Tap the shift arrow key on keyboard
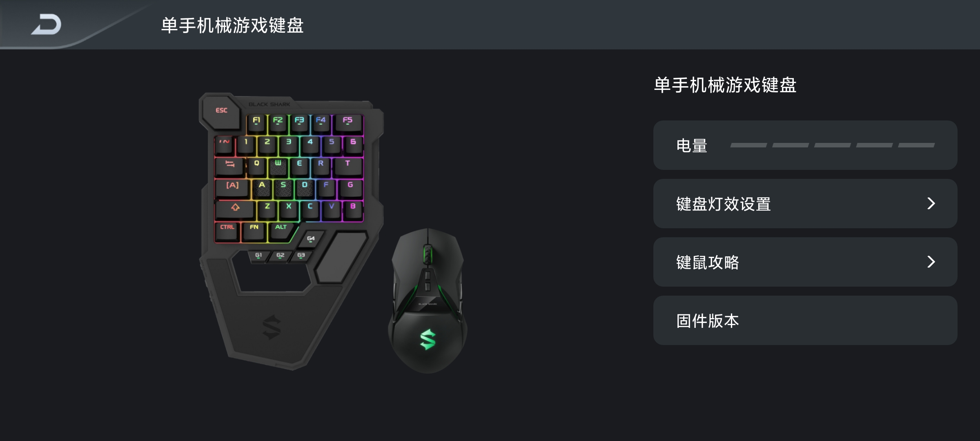 click(x=235, y=208)
